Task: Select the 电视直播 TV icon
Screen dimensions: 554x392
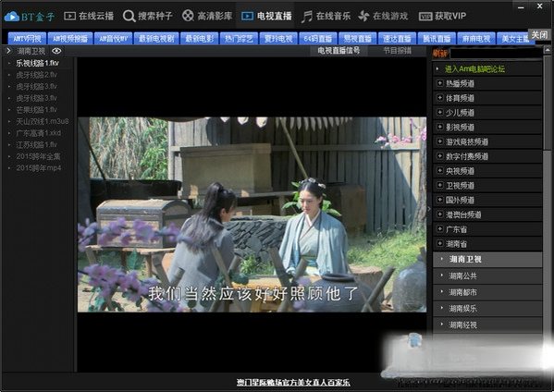Action: [x=247, y=16]
